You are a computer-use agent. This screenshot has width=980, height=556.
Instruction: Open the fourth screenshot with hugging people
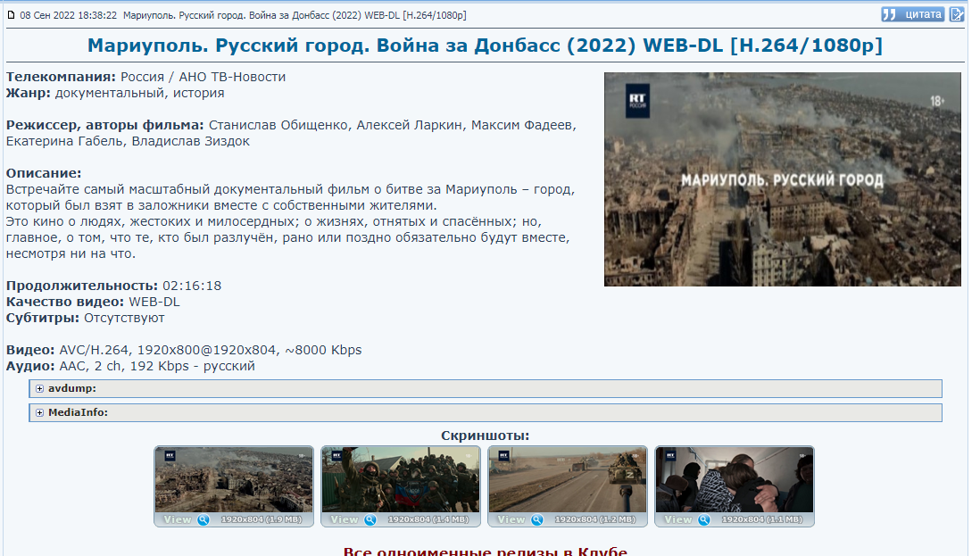735,480
